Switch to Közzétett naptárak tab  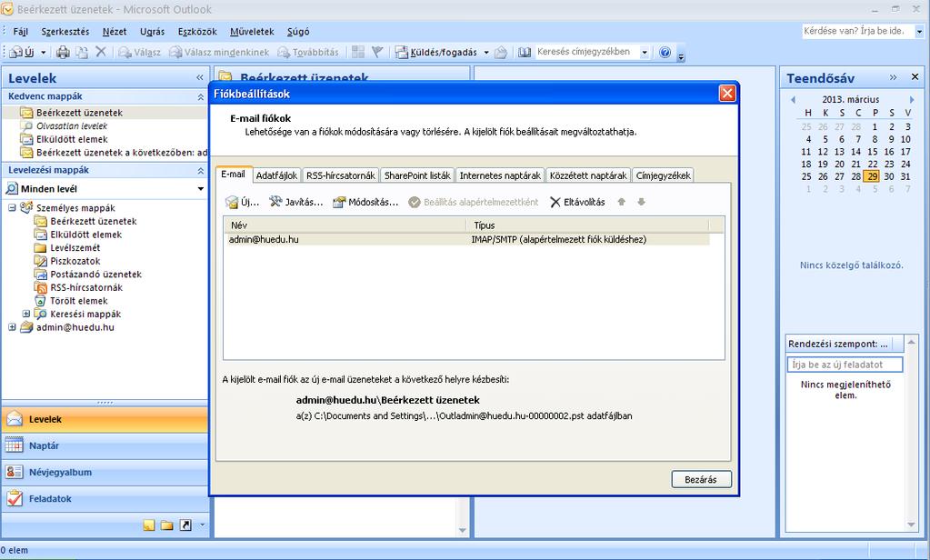588,175
